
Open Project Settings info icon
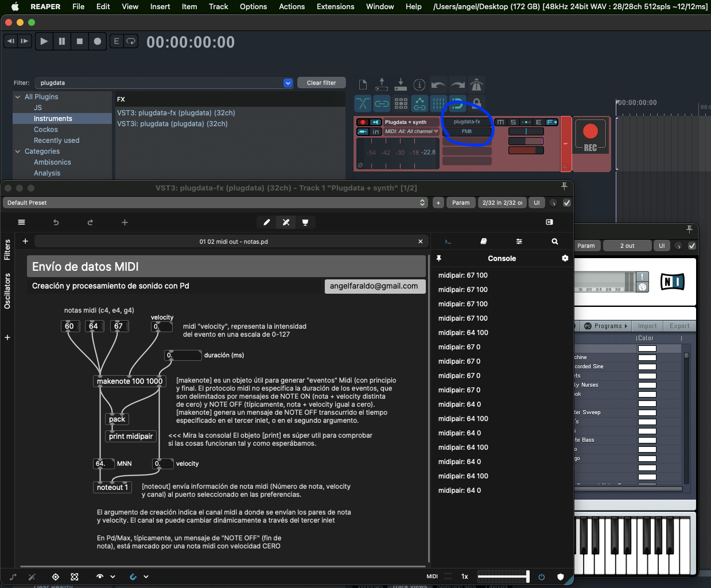tap(419, 85)
